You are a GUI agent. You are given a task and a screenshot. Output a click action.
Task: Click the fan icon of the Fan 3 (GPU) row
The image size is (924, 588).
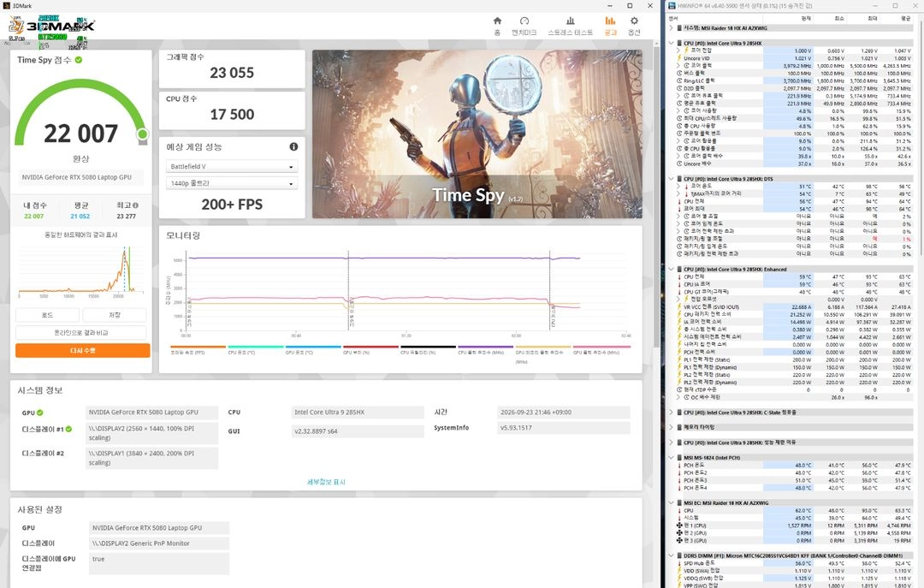(x=680, y=540)
